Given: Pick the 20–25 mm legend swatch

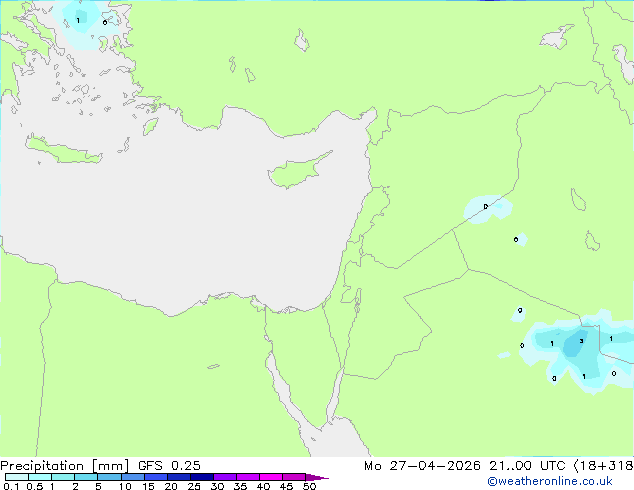Looking at the screenshot, I should click(178, 477).
